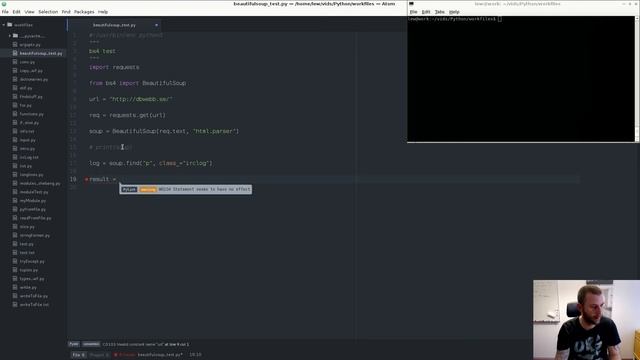Click the file icon beside input.py

[x=15, y=140]
